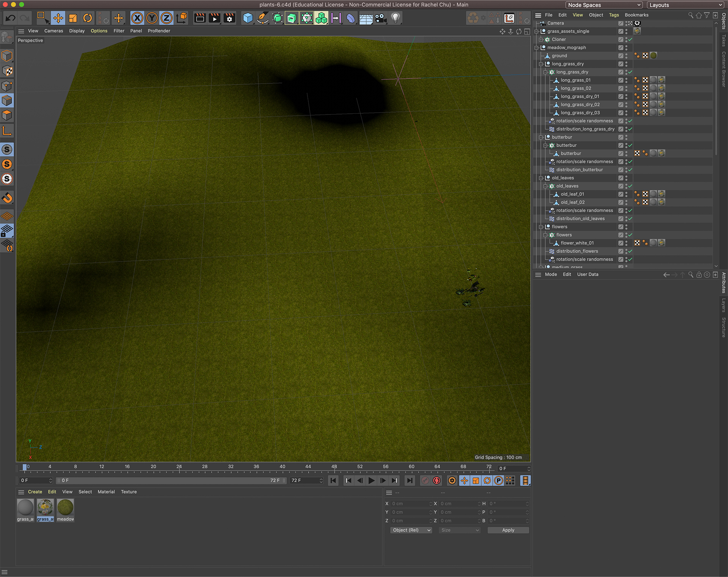This screenshot has height=577, width=728.
Task: Open the Object (Rel) dropdown
Action: pos(411,530)
